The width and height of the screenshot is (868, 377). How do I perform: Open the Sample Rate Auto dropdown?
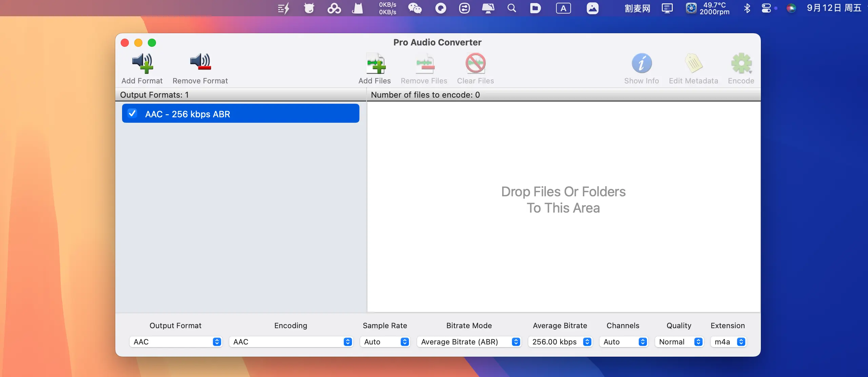coord(385,342)
